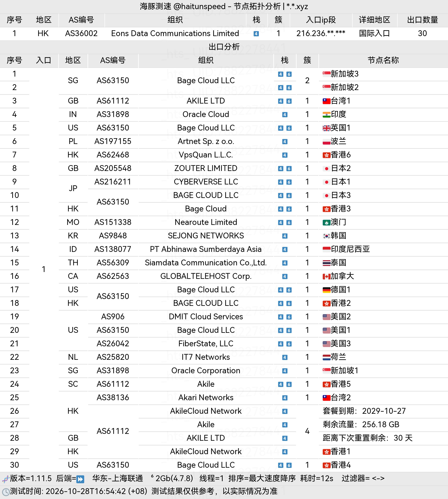Click the 入口ip段 column header

pos(321,20)
